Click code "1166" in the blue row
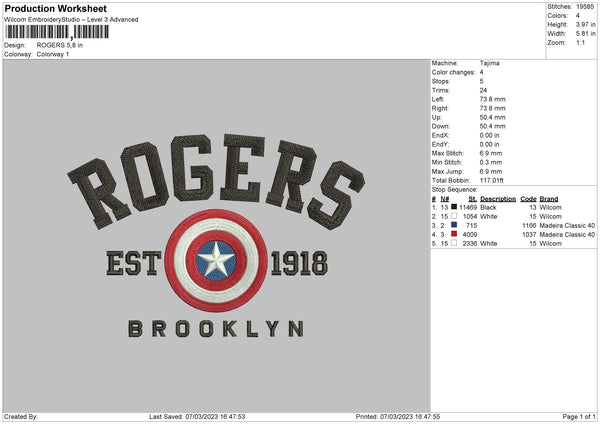 click(x=529, y=225)
